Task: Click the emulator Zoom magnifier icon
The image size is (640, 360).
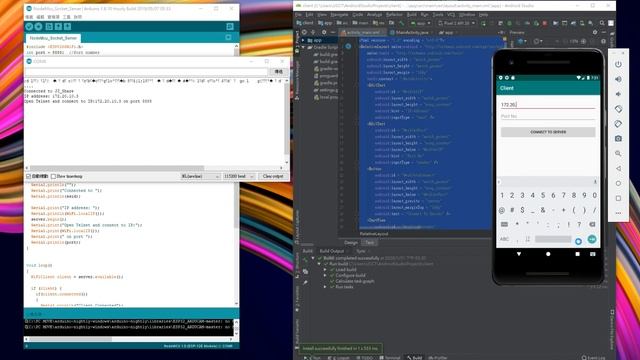Action: pyautogui.click(x=618, y=153)
